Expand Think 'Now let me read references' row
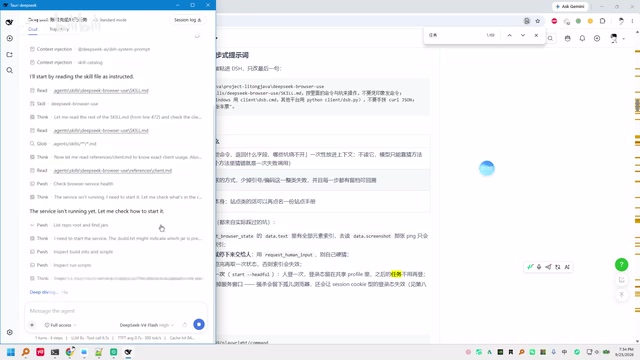 pos(116,157)
